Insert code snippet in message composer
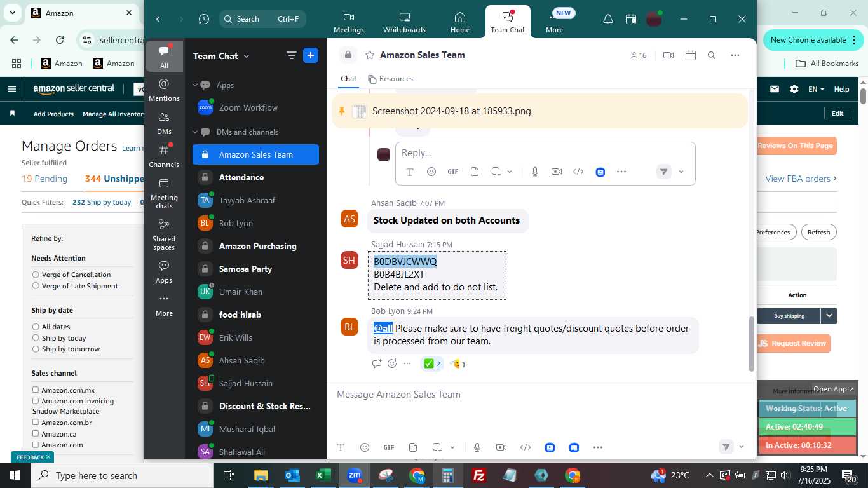The height and width of the screenshot is (488, 868). click(525, 447)
